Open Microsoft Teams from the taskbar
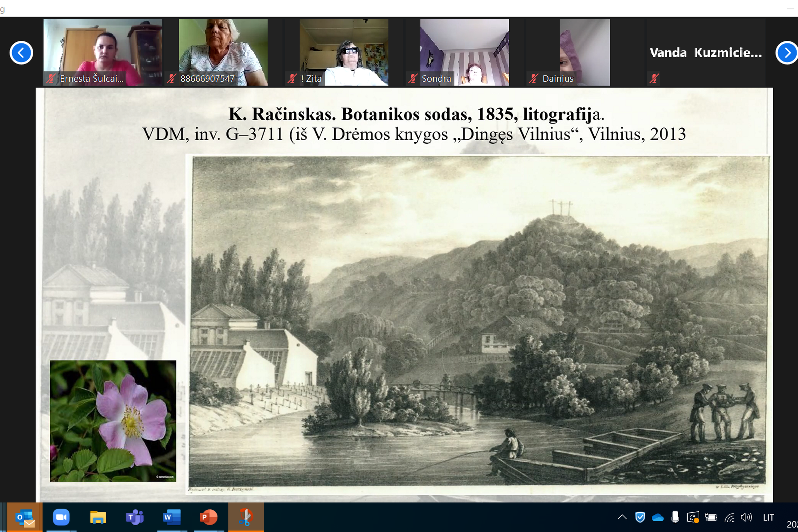798x532 pixels. point(135,517)
